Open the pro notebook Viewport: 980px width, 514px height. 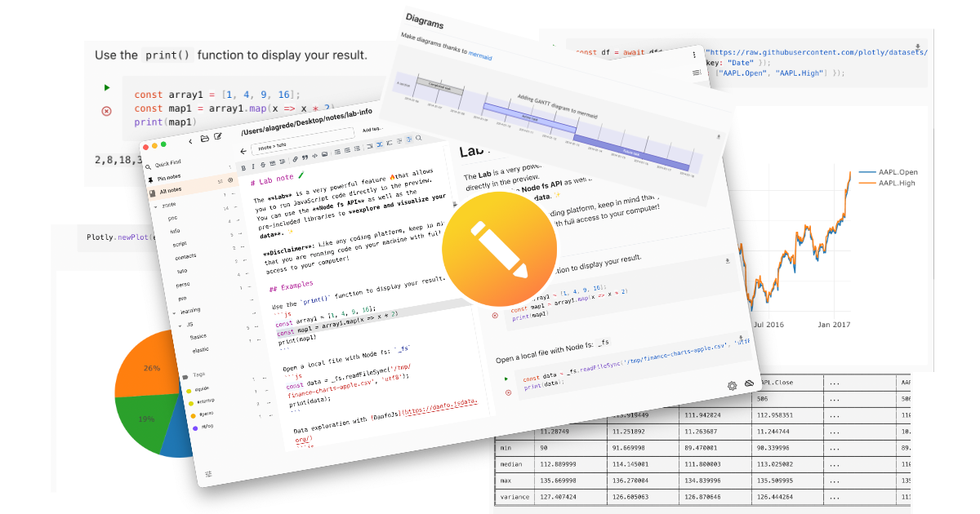coord(182,298)
